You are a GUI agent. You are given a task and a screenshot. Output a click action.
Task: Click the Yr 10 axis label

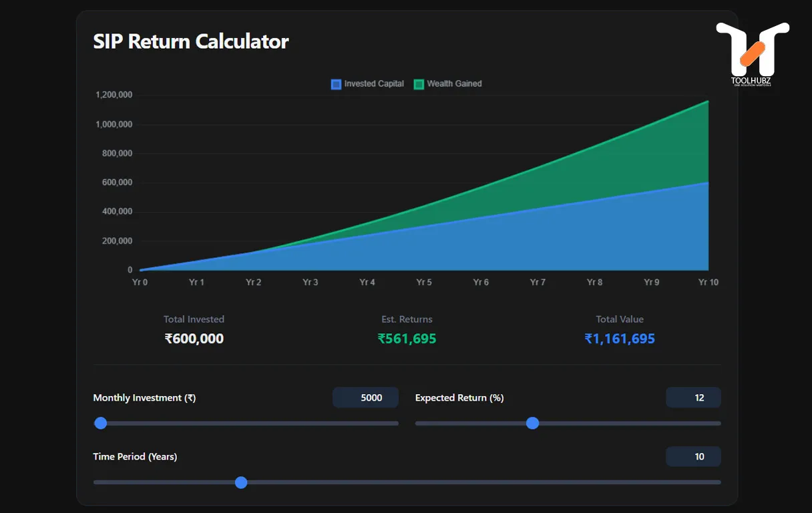[708, 283]
